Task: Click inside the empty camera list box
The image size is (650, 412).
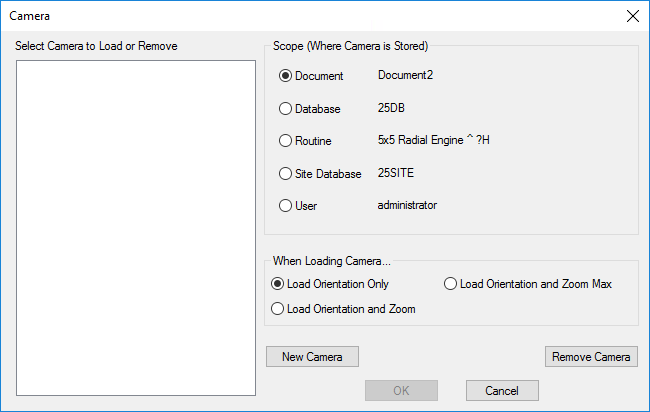Action: tap(136, 228)
